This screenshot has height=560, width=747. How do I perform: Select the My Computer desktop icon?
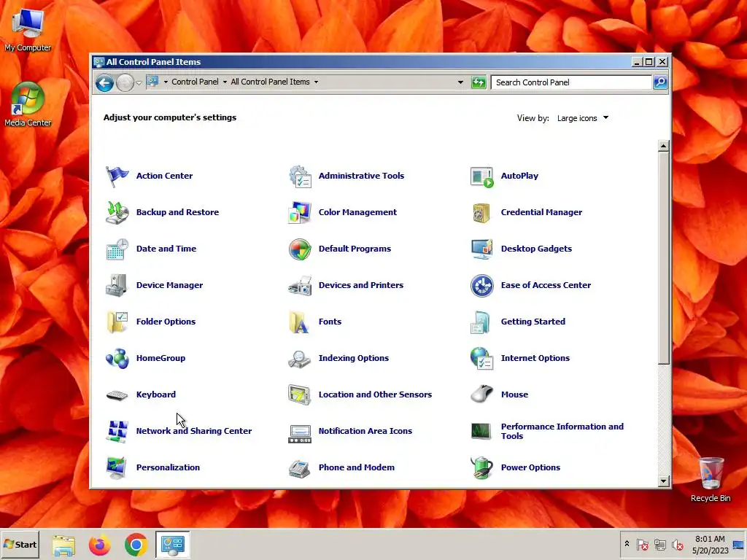(28, 31)
